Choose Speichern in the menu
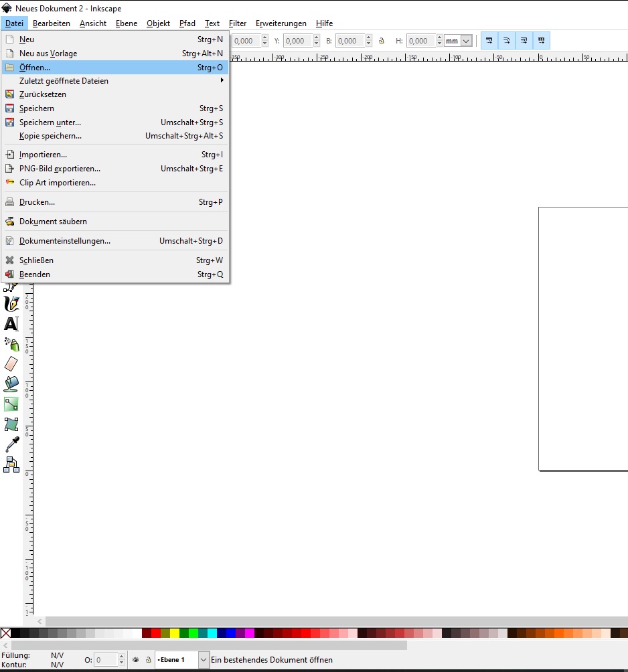 [115, 108]
